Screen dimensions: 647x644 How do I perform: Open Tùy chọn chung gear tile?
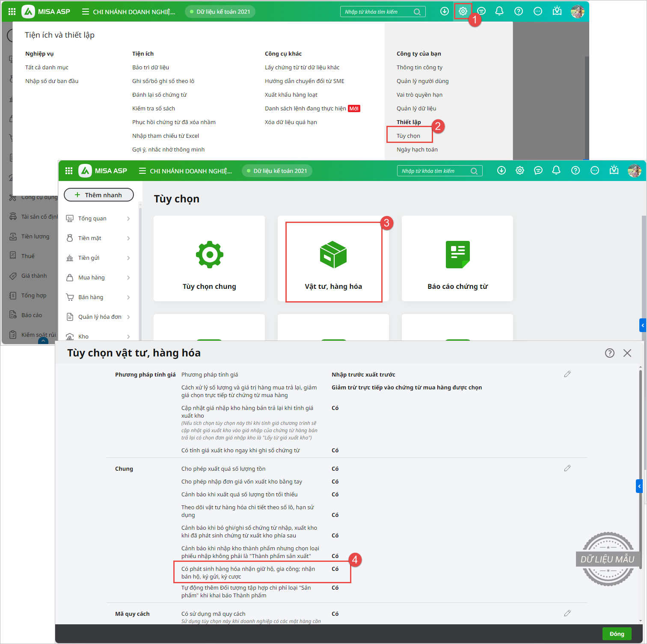click(209, 258)
